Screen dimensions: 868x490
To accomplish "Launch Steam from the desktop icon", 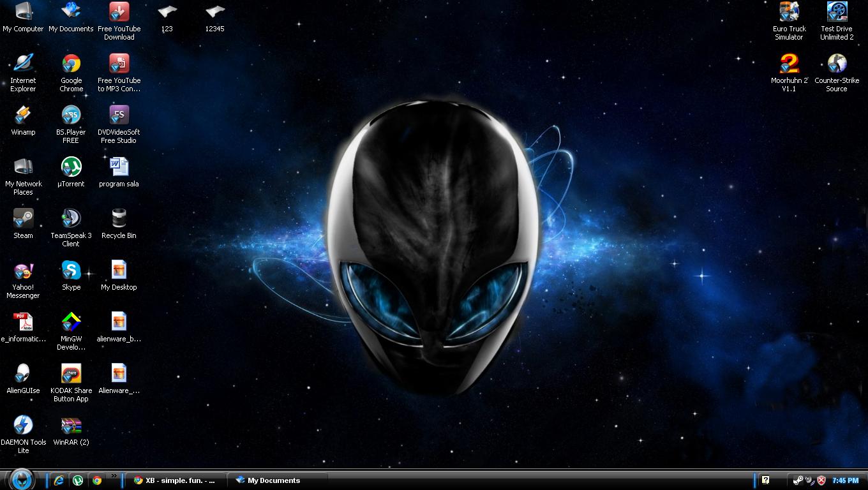I will tap(23, 224).
